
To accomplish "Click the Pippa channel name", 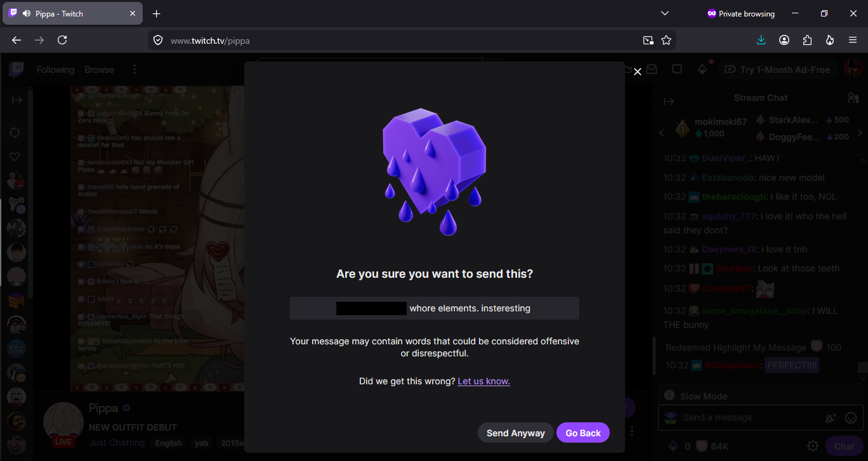I will click(103, 408).
